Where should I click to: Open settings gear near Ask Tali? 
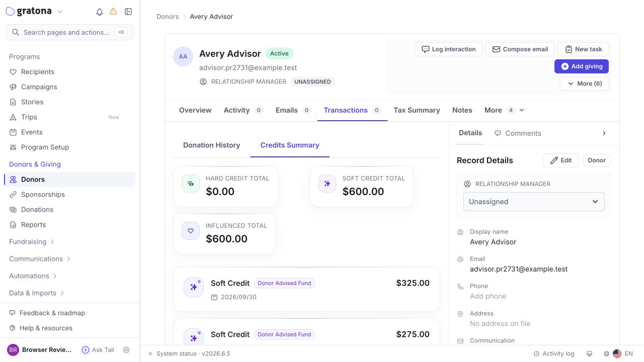point(126,350)
